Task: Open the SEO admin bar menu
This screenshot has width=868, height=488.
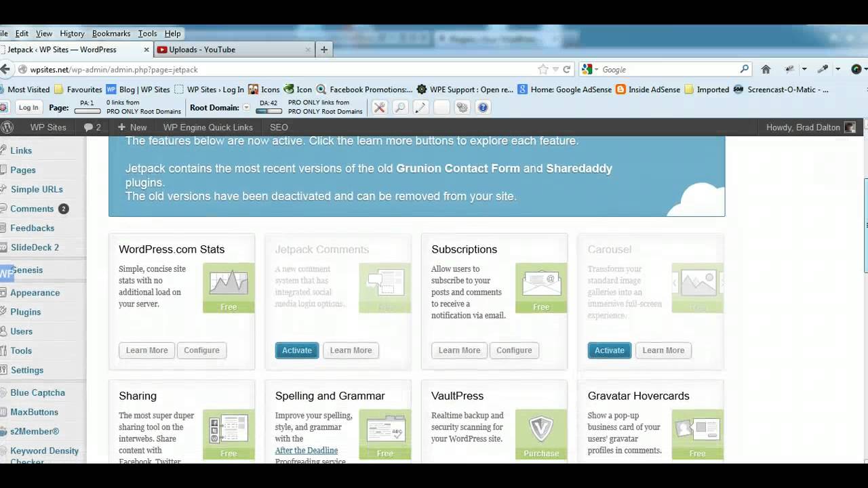Action: pos(279,127)
